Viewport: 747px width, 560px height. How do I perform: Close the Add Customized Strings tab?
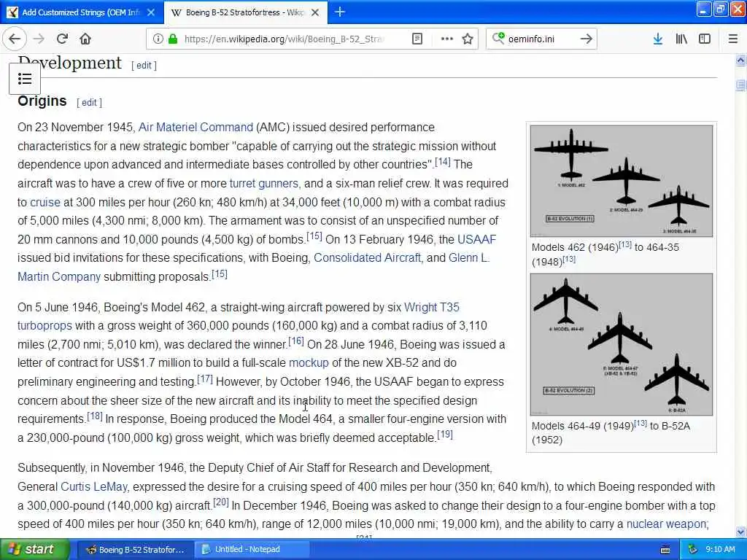click(151, 12)
